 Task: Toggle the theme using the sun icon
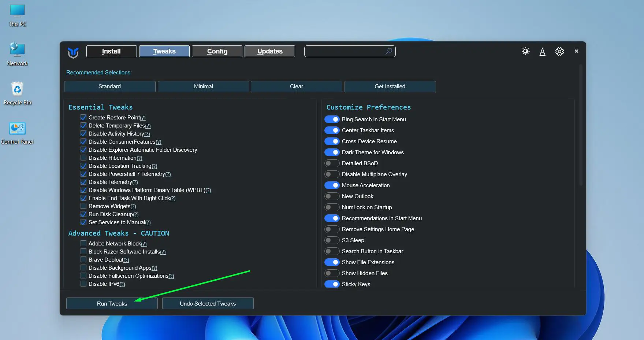[x=525, y=51]
